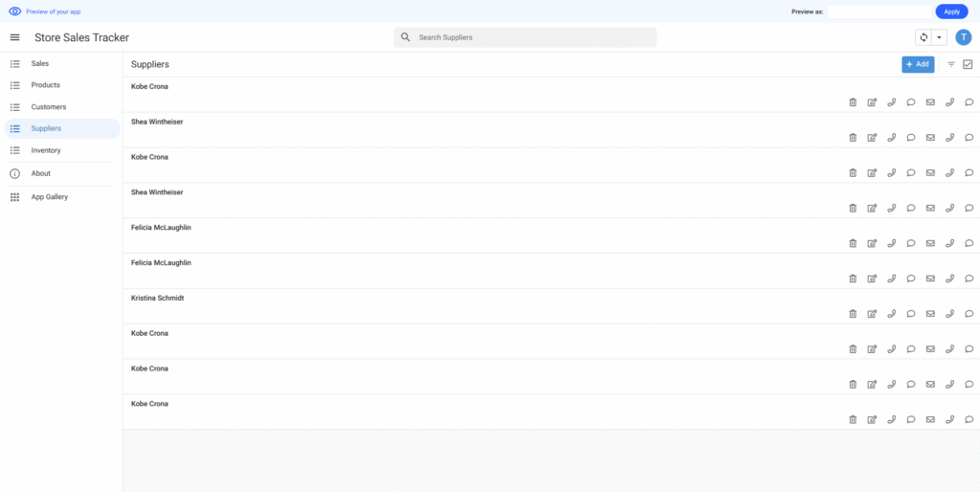The width and height of the screenshot is (980, 492).
Task: Click the Apply button
Action: coord(951,11)
